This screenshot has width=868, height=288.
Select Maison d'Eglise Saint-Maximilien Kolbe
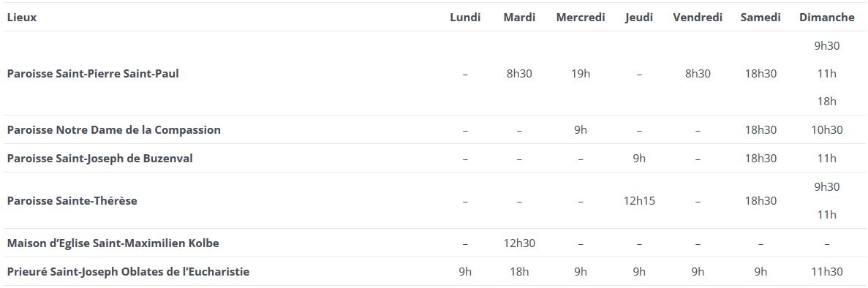click(113, 243)
